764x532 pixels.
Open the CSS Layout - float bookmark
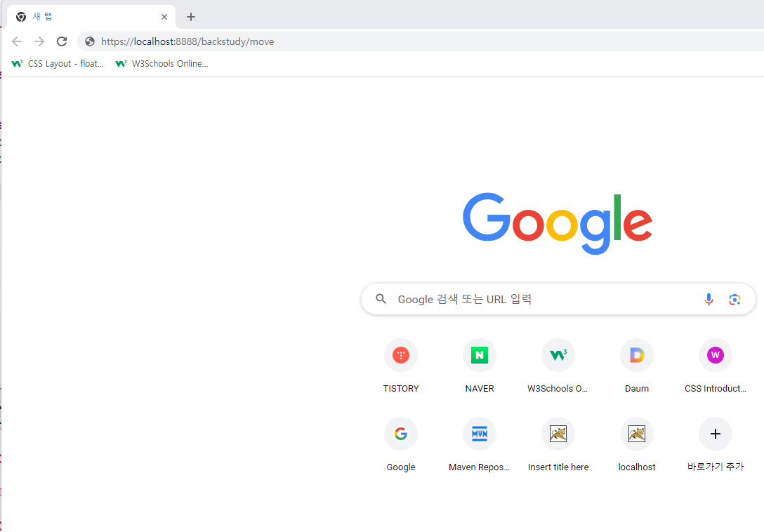58,64
